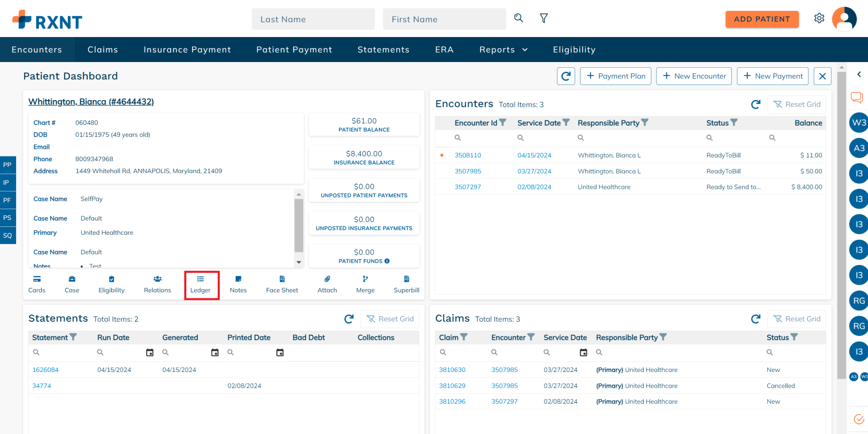Open the Insurance Payment tab
Viewport: 868px width, 434px height.
pos(187,50)
